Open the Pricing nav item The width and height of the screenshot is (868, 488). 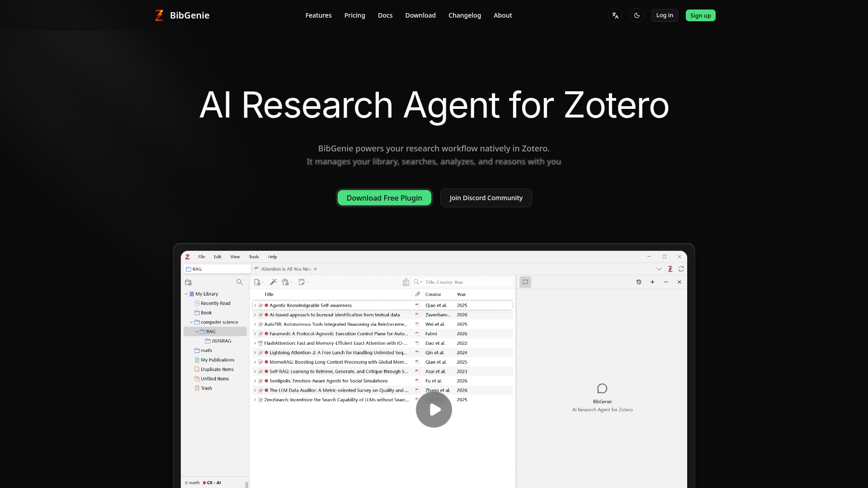pyautogui.click(x=354, y=15)
